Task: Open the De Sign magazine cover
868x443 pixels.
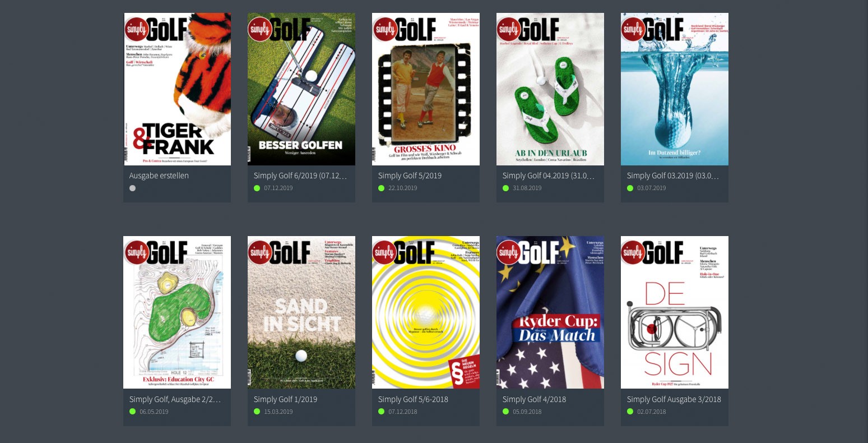Action: [675, 312]
